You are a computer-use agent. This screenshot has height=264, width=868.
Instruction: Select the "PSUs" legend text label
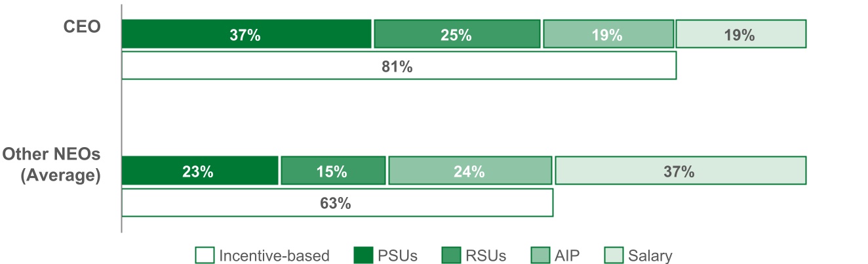398,255
